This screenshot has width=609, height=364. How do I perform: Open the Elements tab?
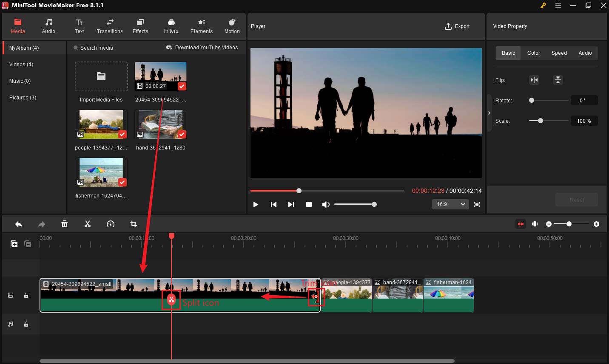[202, 26]
